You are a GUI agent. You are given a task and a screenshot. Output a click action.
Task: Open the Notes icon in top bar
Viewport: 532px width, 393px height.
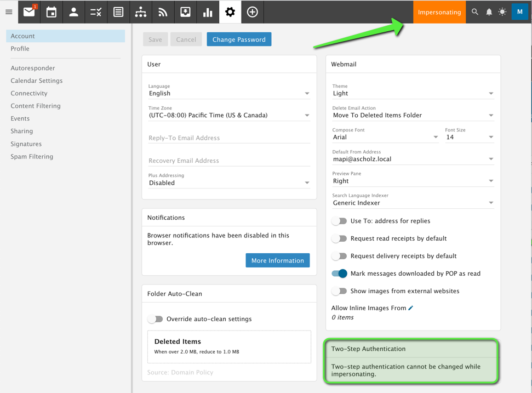(118, 12)
